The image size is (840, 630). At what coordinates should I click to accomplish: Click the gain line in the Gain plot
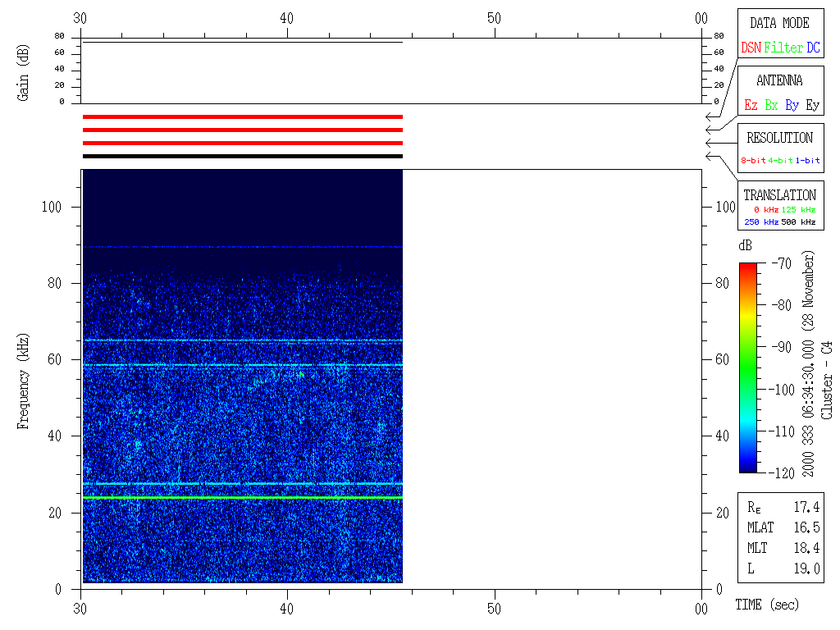[x=242, y=42]
